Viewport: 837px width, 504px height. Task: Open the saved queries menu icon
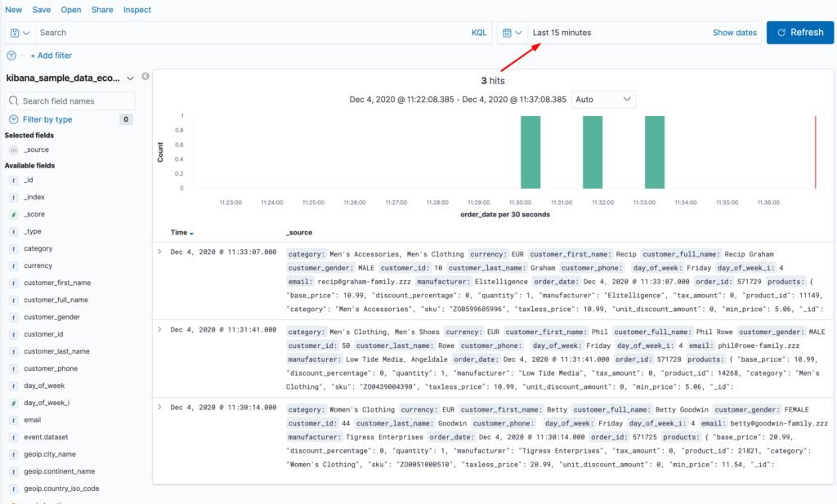tap(20, 33)
